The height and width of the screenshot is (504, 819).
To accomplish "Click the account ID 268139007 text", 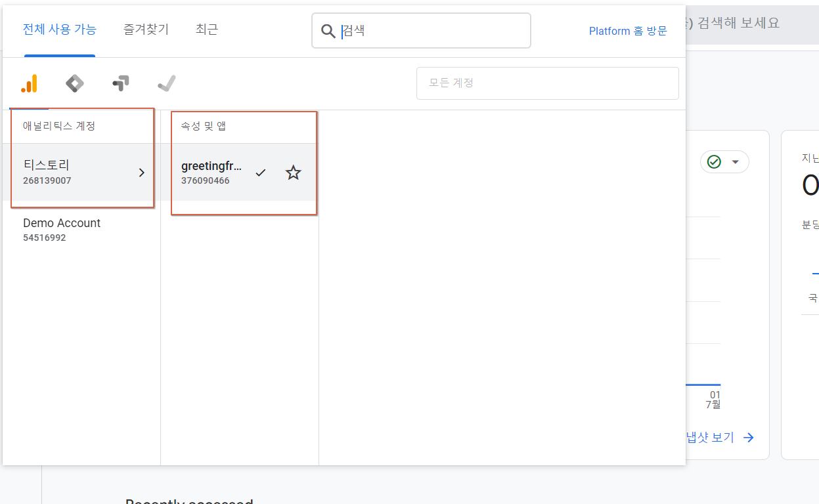I will tap(47, 180).
